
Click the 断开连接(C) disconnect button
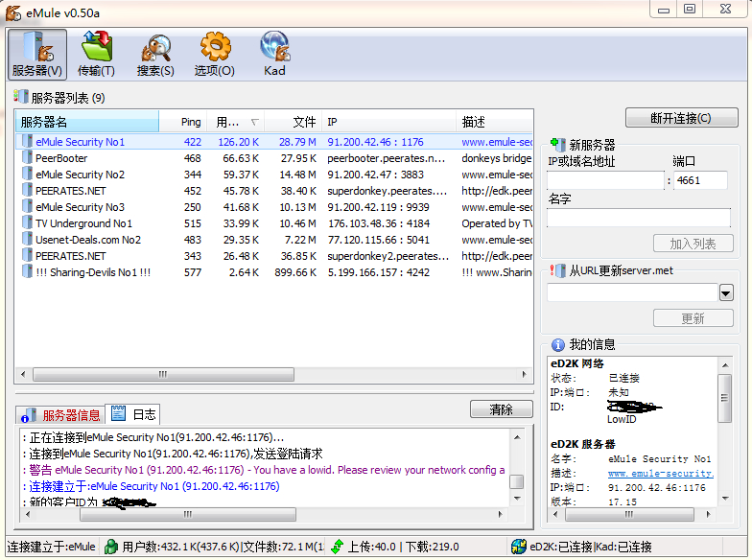click(x=681, y=117)
